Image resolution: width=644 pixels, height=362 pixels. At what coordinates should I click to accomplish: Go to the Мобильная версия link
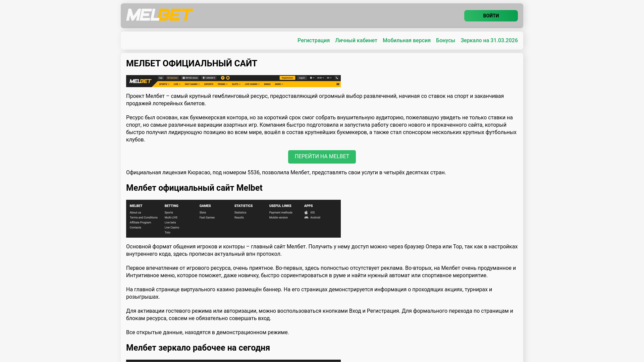pyautogui.click(x=407, y=41)
